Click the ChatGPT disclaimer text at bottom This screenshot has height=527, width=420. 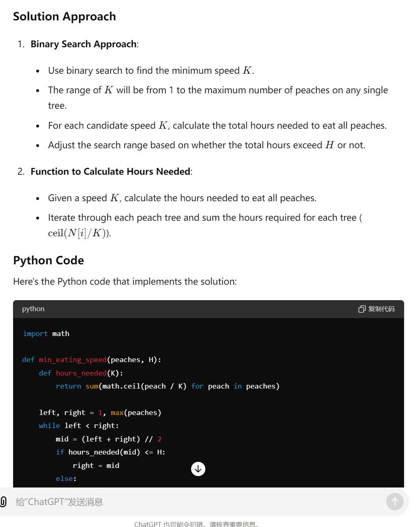pyautogui.click(x=196, y=524)
